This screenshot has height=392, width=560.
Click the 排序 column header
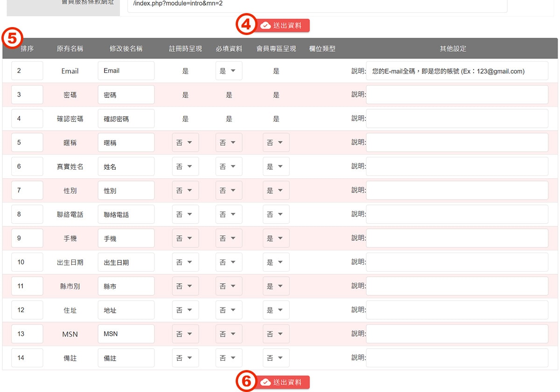[x=27, y=49]
